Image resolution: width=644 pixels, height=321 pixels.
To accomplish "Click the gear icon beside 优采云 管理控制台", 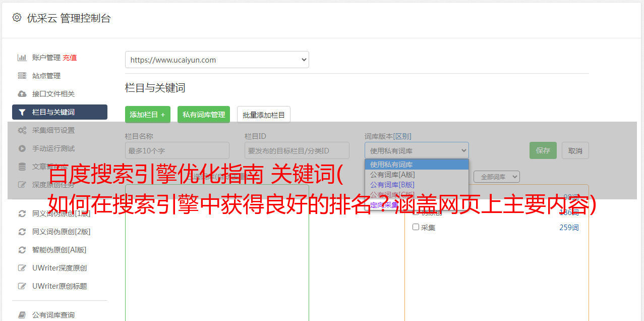I will tap(17, 18).
